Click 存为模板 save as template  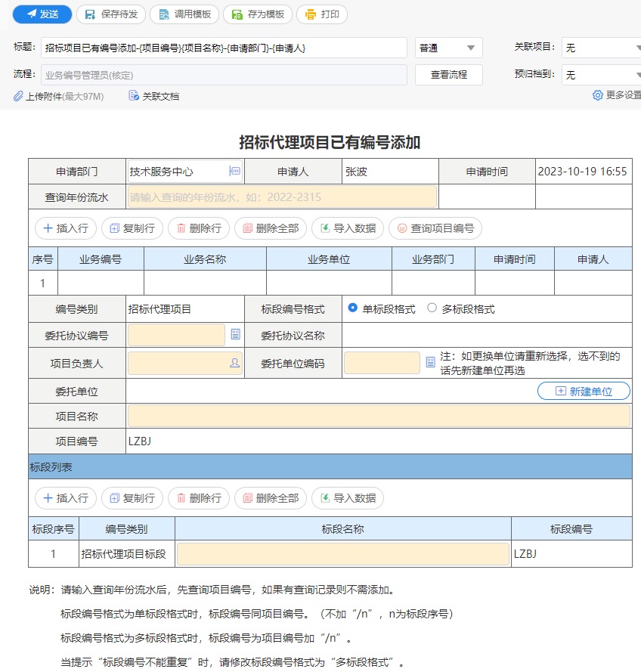[258, 14]
